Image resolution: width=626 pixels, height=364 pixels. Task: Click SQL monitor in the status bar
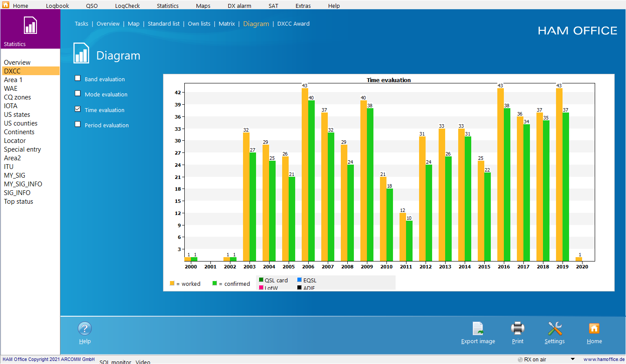[115, 362]
